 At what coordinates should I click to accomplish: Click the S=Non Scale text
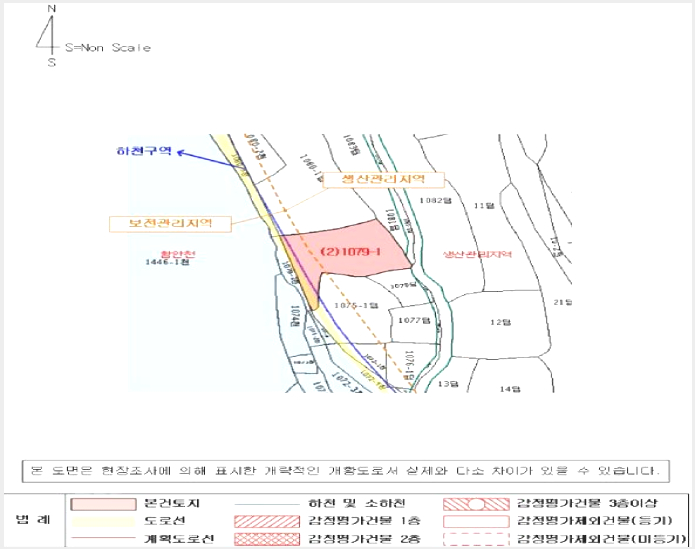[x=108, y=47]
